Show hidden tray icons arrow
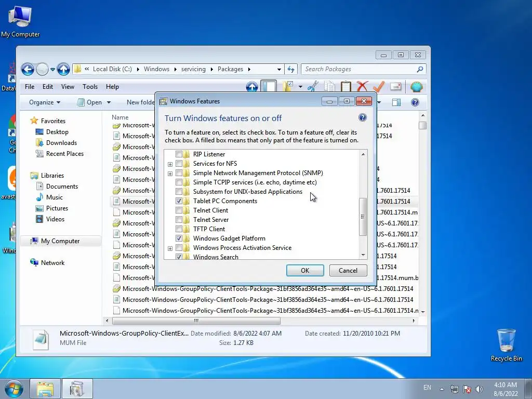The width and height of the screenshot is (532, 399). pyautogui.click(x=442, y=389)
